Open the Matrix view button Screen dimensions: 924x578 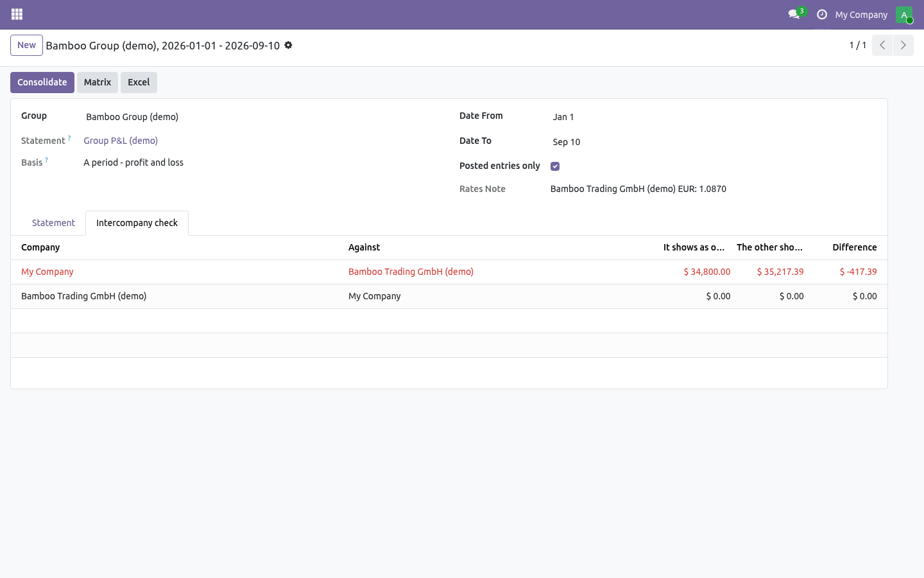98,82
